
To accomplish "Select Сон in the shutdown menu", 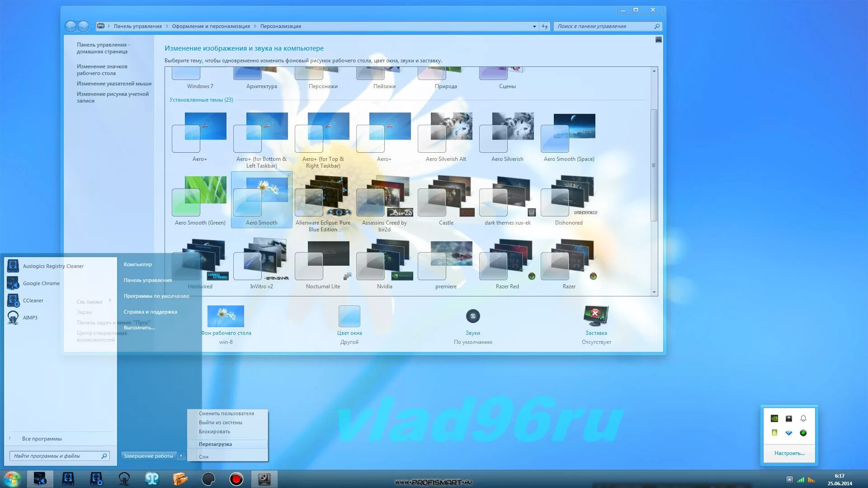I will coord(204,457).
